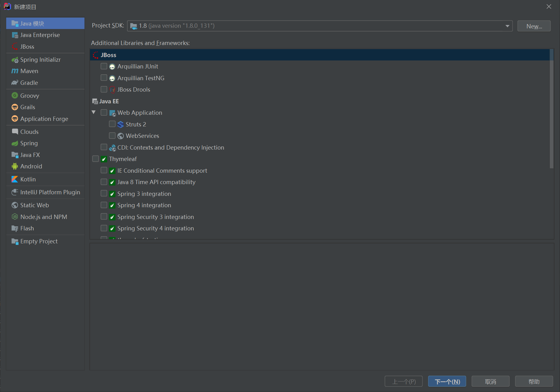Check Java 8 Time API compatibility box
The width and height of the screenshot is (560, 392).
tap(104, 182)
